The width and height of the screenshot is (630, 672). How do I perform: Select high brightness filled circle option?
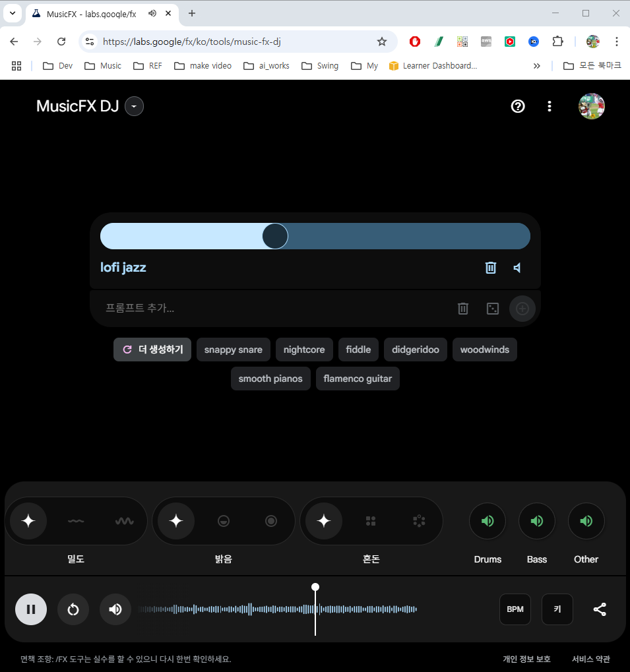click(271, 521)
